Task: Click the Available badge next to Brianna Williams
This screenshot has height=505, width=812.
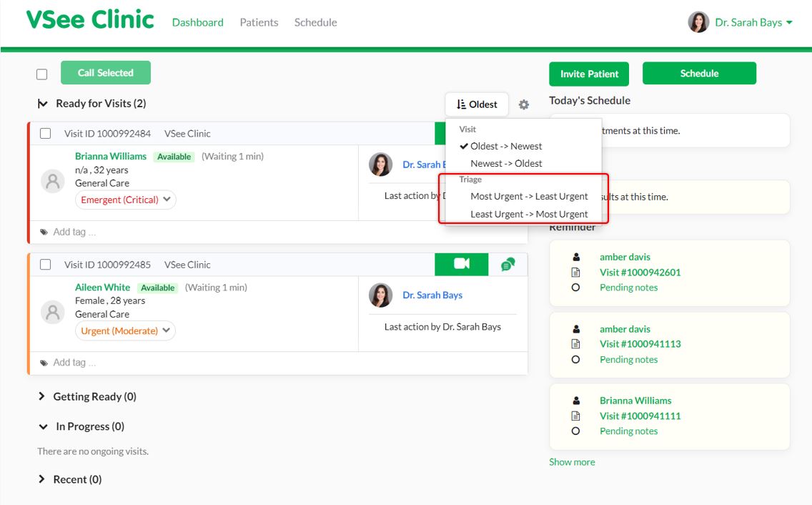Action: (174, 157)
